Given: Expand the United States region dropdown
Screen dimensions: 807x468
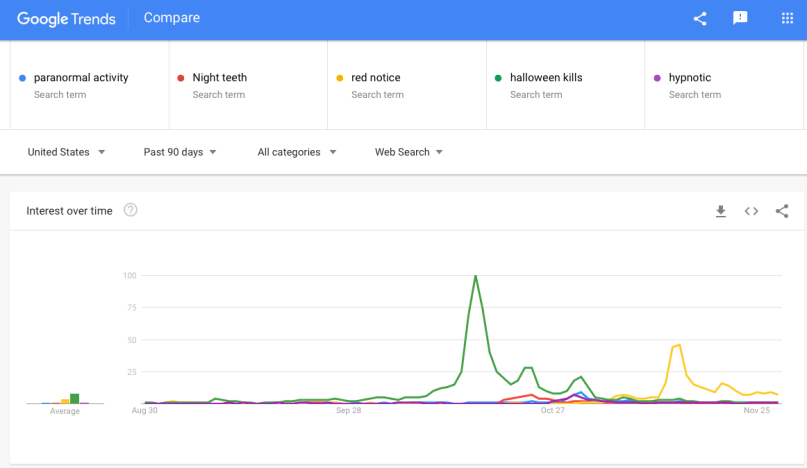Looking at the screenshot, I should coord(66,152).
